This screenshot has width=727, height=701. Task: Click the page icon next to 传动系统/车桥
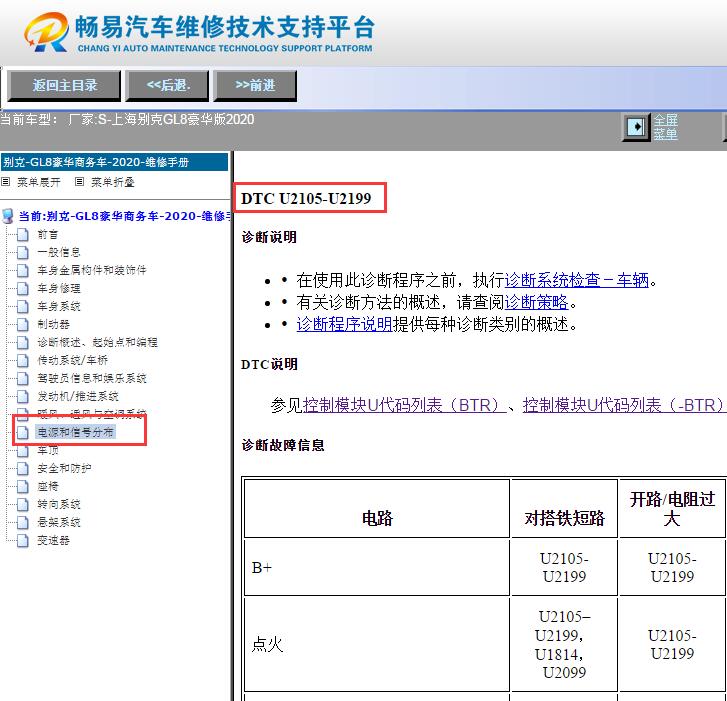click(22, 360)
